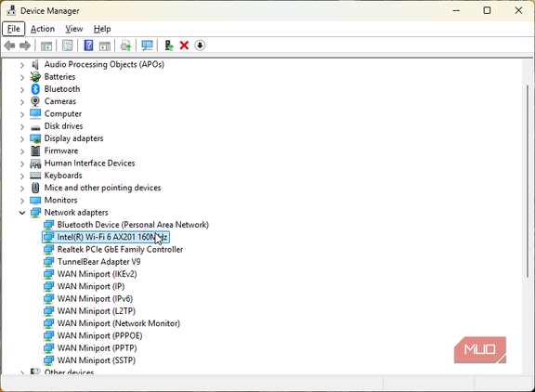Click the Forward arrow toolbar icon
The image size is (535, 392).
click(x=25, y=46)
